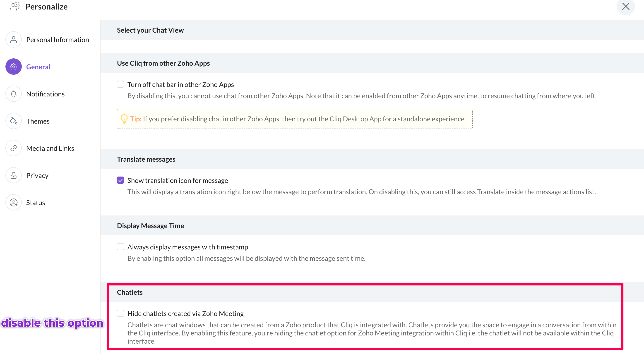This screenshot has height=354, width=644.
Task: Enable Turn off chat bar checkbox
Action: [x=120, y=84]
